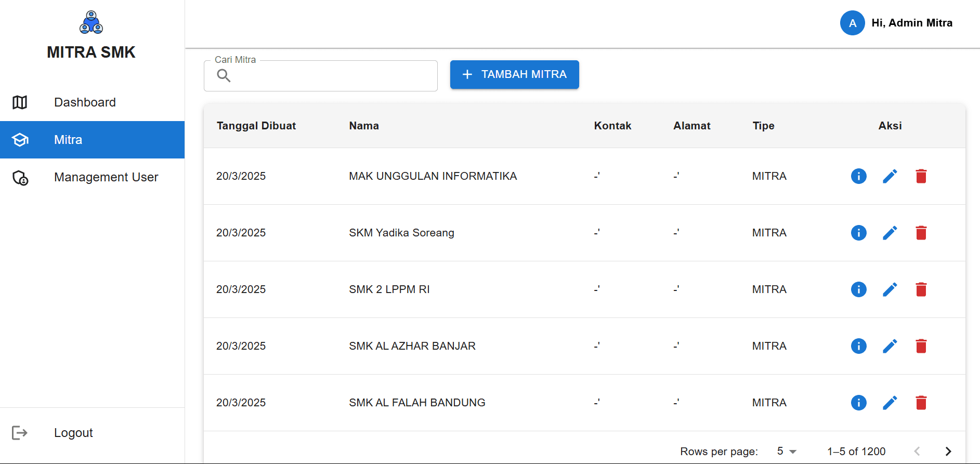Screen dimensions: 980x464
Task: Delete the MAK UNGGULAN INFORMATIKA row
Action: [921, 176]
